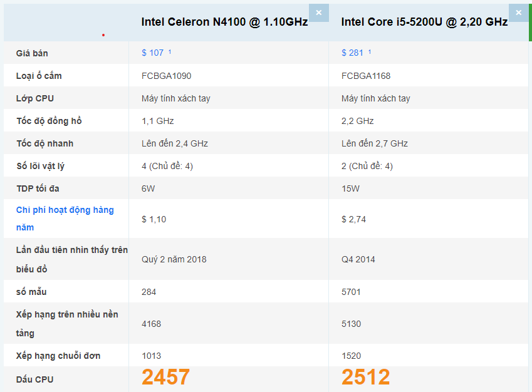
Task: Open the $ 281 price link
Action: [x=352, y=53]
